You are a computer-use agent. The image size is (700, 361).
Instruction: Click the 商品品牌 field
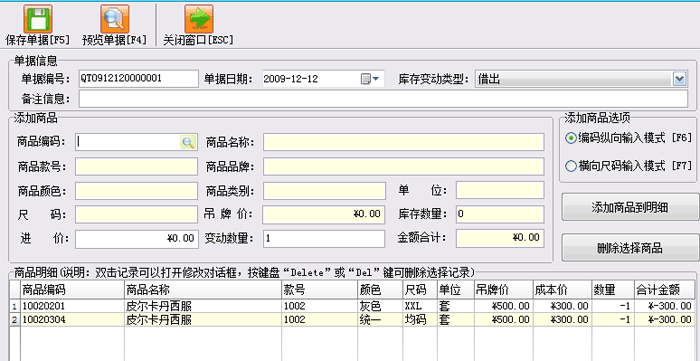404,166
